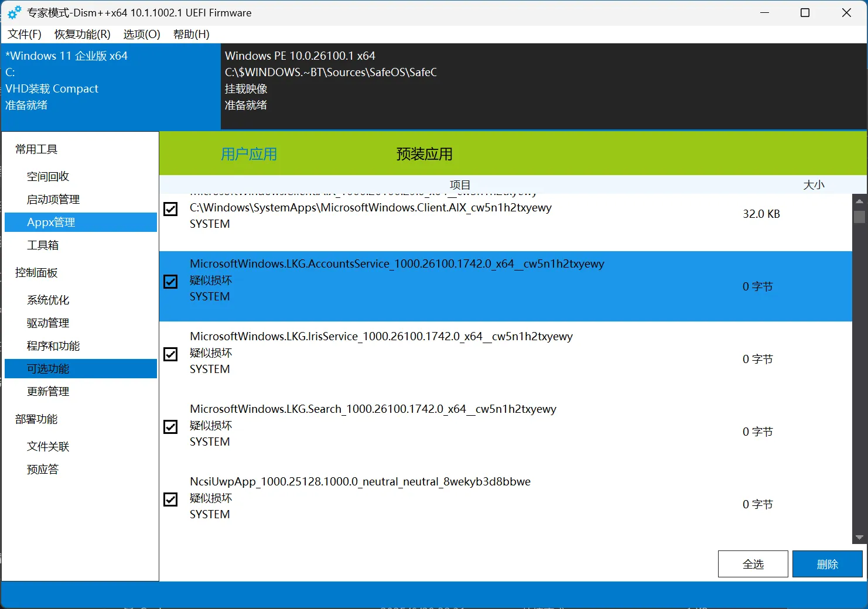Select the Windows PE 10.0.26100.1 image panel
The height and width of the screenshot is (609, 868).
click(542, 86)
